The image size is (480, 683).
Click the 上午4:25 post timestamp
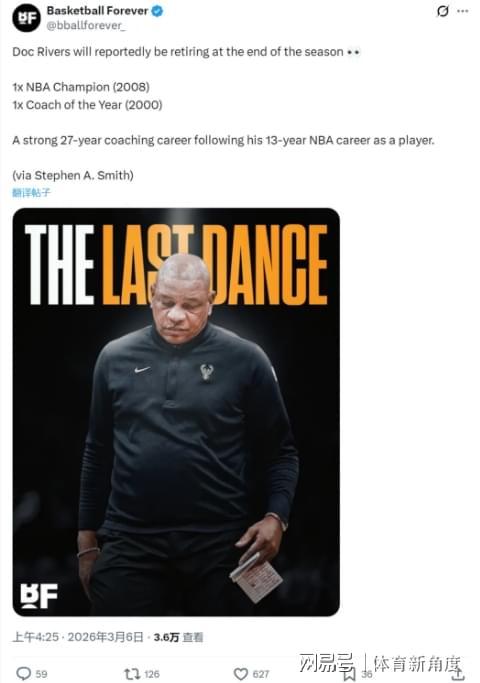point(35,637)
